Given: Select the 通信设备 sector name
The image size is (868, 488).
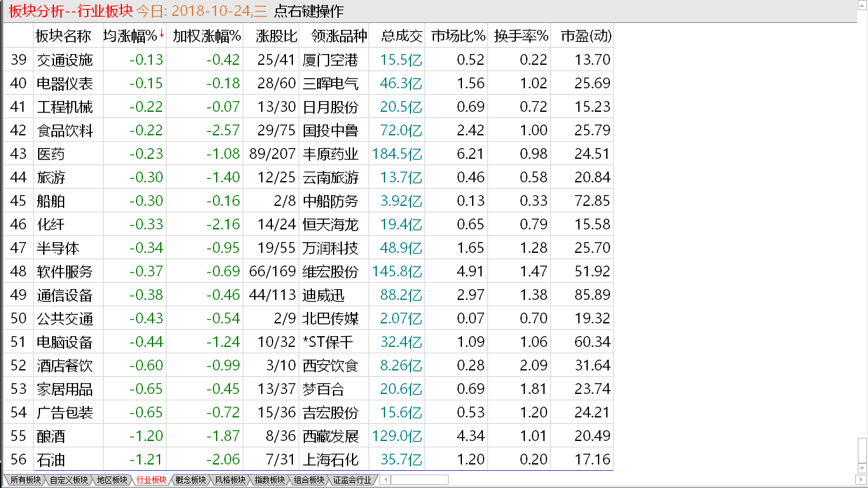Looking at the screenshot, I should tap(65, 295).
